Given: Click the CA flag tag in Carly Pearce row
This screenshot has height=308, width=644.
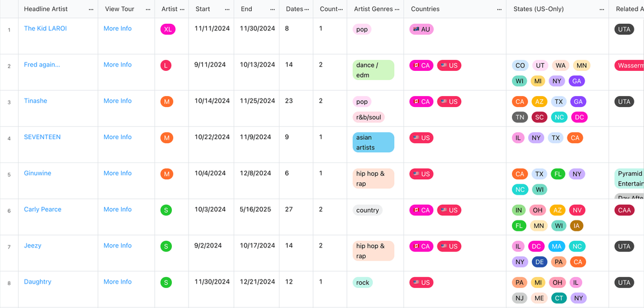Looking at the screenshot, I should (x=421, y=210).
